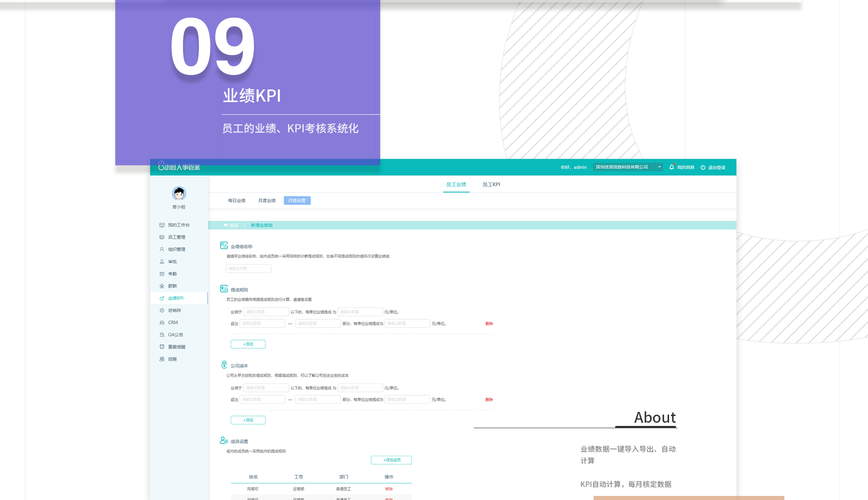
Task: Click the 重要提醒 alarm clock icon
Action: 162,347
